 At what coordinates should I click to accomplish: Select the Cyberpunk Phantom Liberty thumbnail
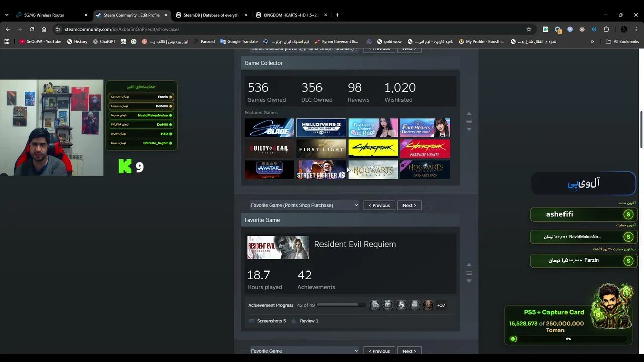(x=425, y=149)
